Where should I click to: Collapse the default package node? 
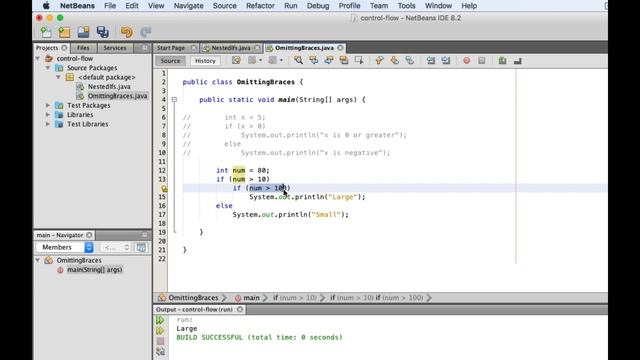click(58, 77)
